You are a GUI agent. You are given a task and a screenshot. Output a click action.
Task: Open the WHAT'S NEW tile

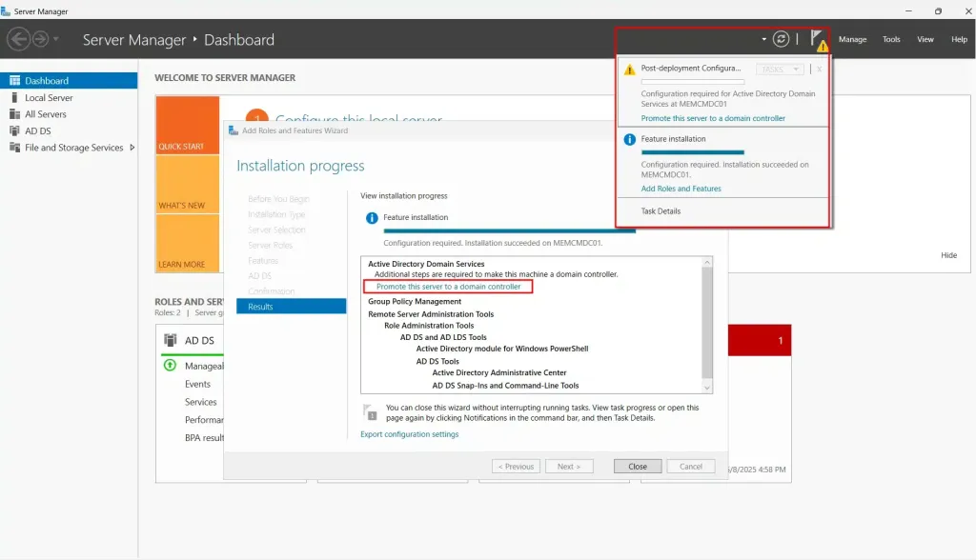point(188,184)
